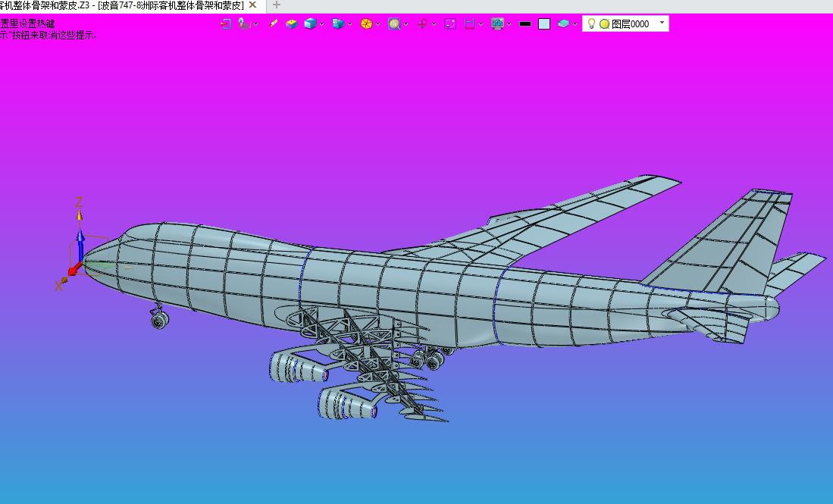Open the magnifier tool dropdown arrow

click(406, 24)
